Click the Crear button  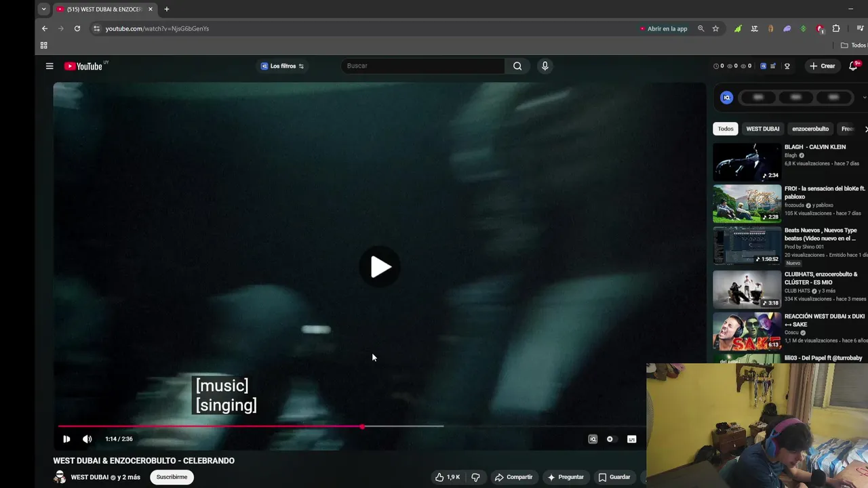point(823,66)
